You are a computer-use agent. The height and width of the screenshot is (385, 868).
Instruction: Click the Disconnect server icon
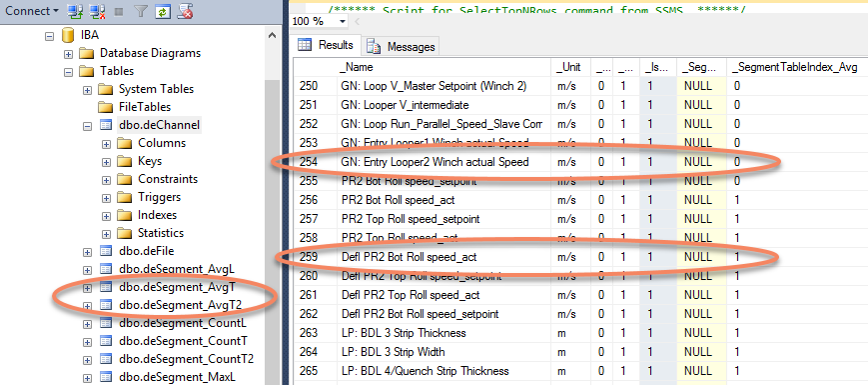tap(98, 11)
